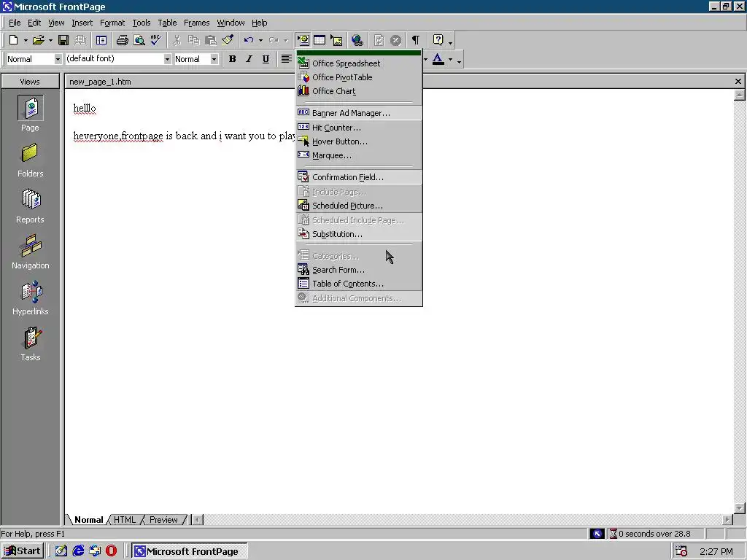Open Hyperlinks view in Views bar
The image size is (747, 560).
tap(30, 298)
